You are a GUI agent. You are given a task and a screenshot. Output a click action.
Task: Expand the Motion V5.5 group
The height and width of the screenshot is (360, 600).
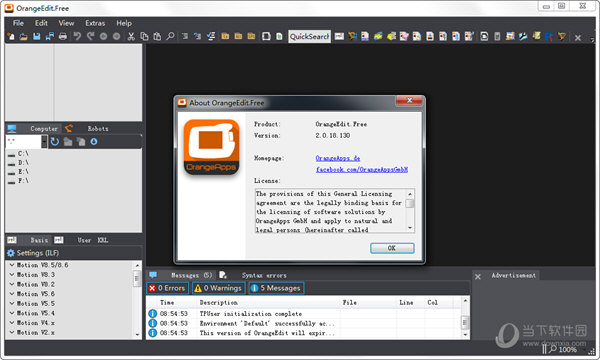pyautogui.click(x=12, y=303)
